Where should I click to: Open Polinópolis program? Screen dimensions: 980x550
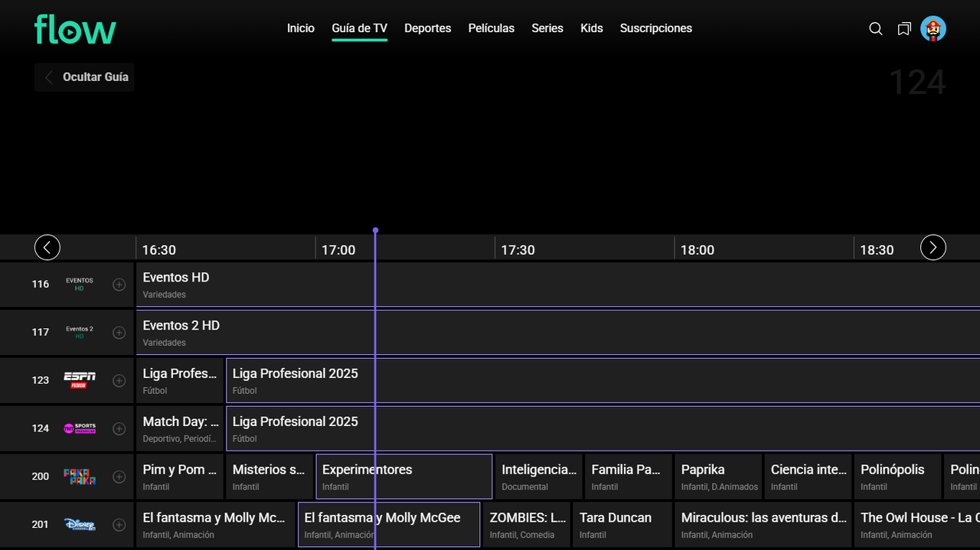click(x=897, y=477)
